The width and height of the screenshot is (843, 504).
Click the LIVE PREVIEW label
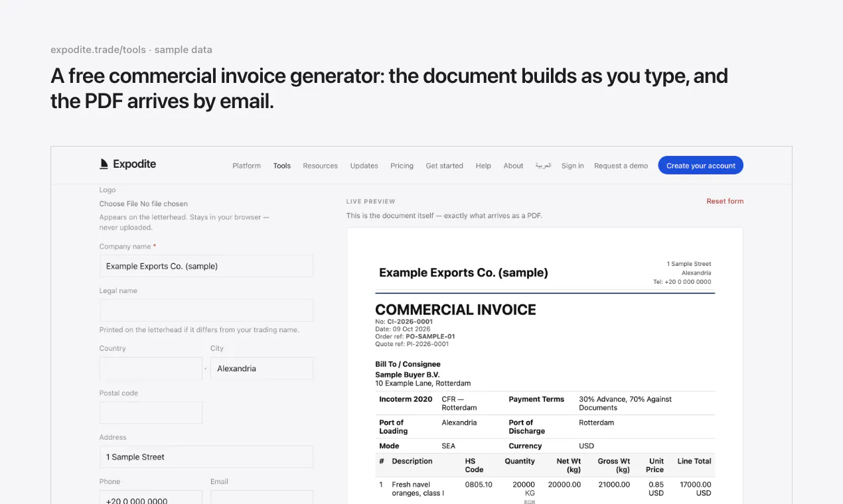(x=370, y=201)
